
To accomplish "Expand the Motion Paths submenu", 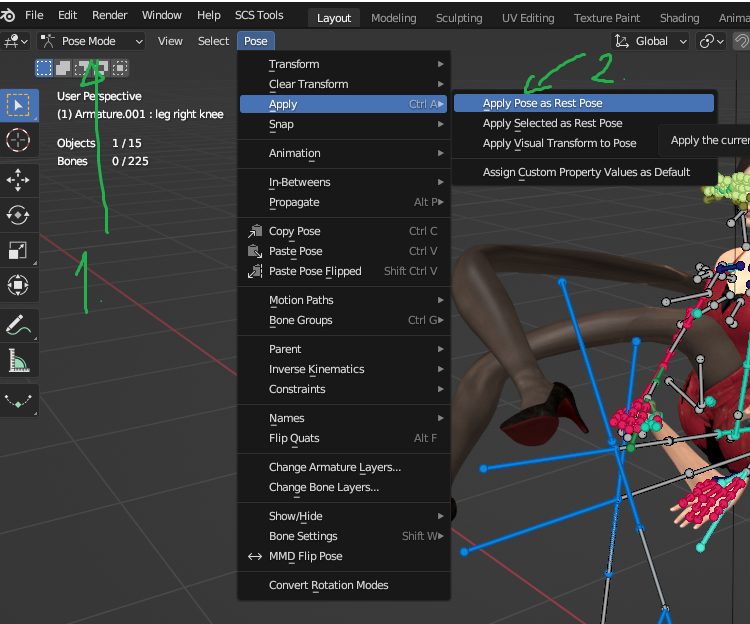I will [x=343, y=300].
